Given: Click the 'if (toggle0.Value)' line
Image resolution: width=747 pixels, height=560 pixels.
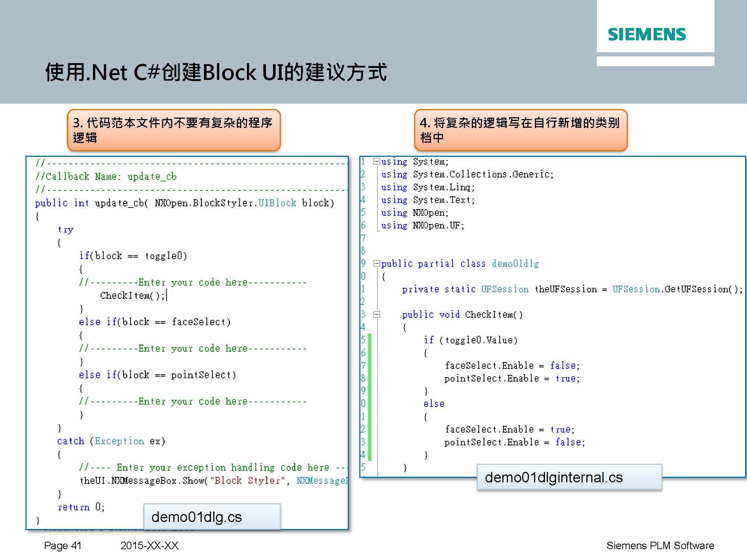Looking at the screenshot, I should pos(471,340).
